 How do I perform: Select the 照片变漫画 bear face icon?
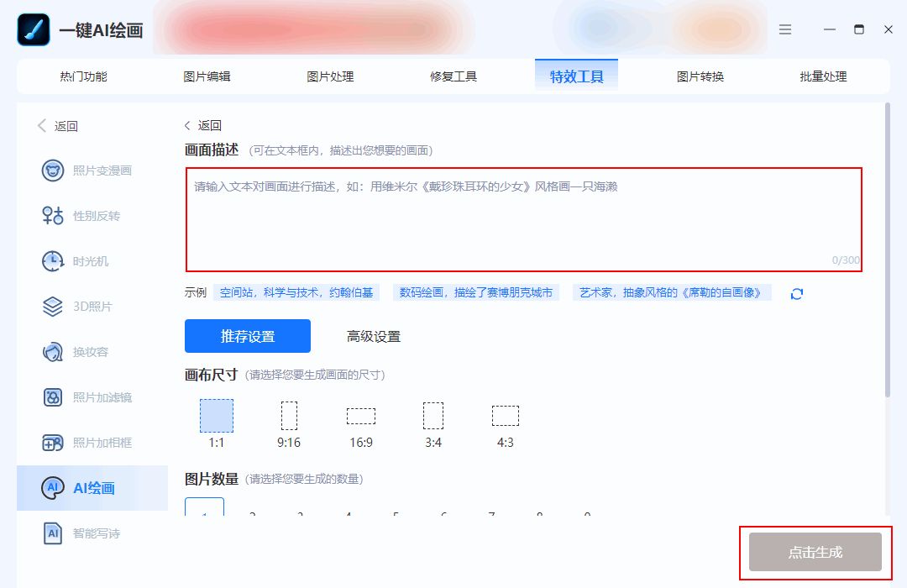point(53,171)
